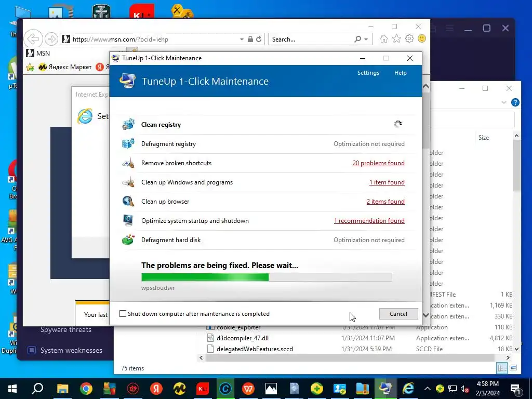Switch File Explorer to details view icon
This screenshot has width=532, height=399.
pos(502,368)
